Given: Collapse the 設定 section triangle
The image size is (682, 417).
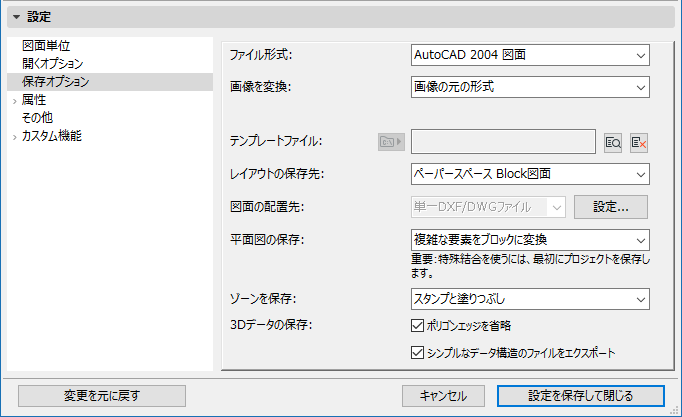Looking at the screenshot, I should point(17,17).
